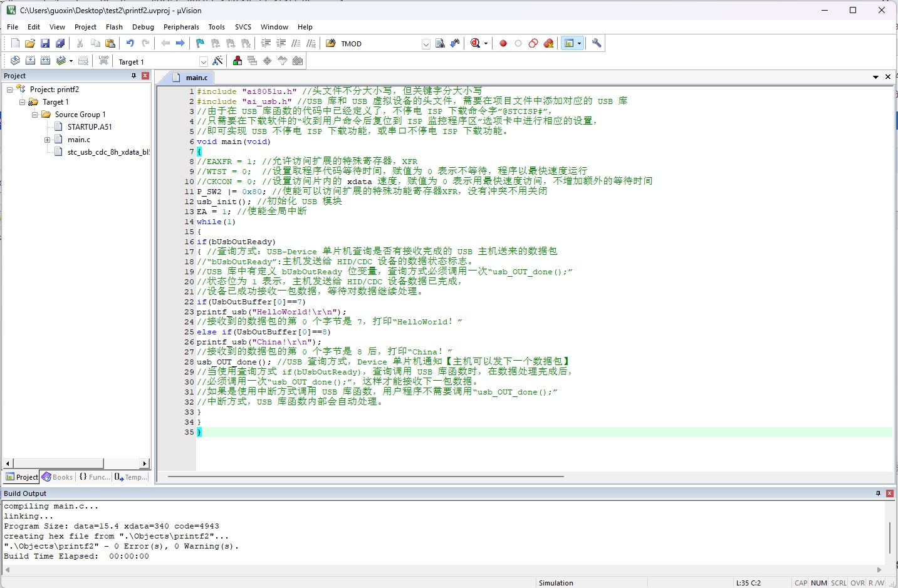The width and height of the screenshot is (898, 588).
Task: Close the Build Output panel
Action: pos(889,493)
